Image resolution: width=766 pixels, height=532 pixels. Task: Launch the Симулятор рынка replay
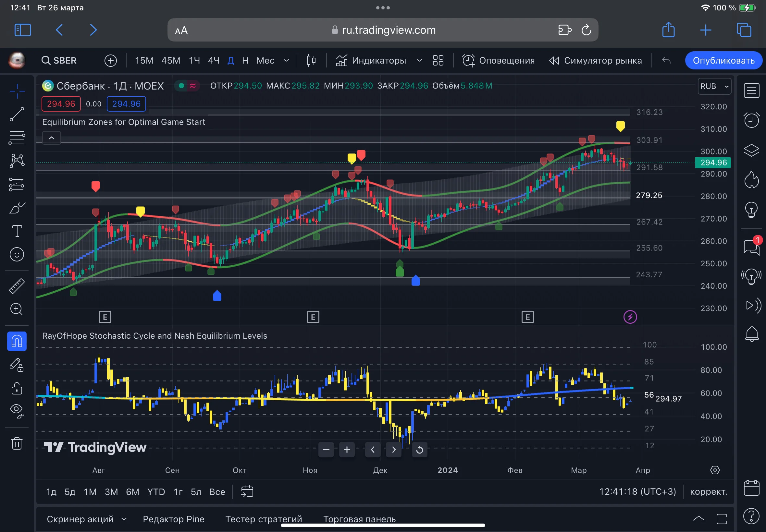coord(595,61)
